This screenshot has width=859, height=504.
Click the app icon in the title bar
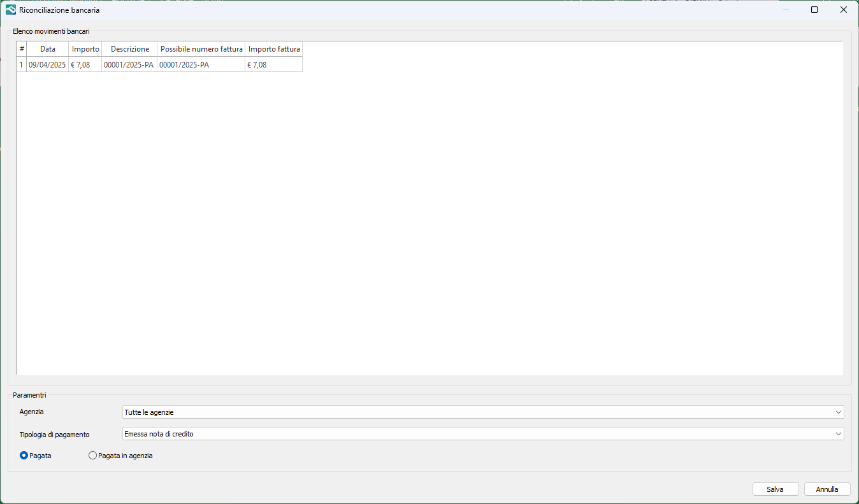click(11, 10)
